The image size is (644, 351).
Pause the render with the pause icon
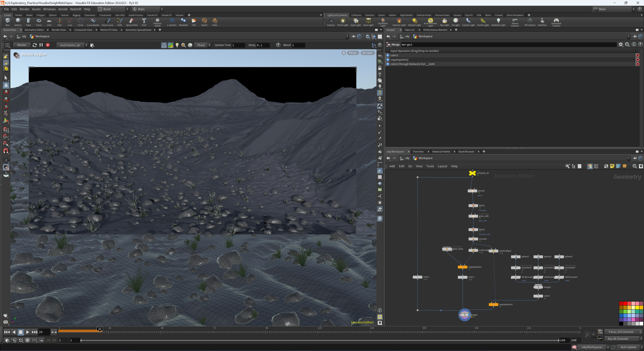(41, 45)
